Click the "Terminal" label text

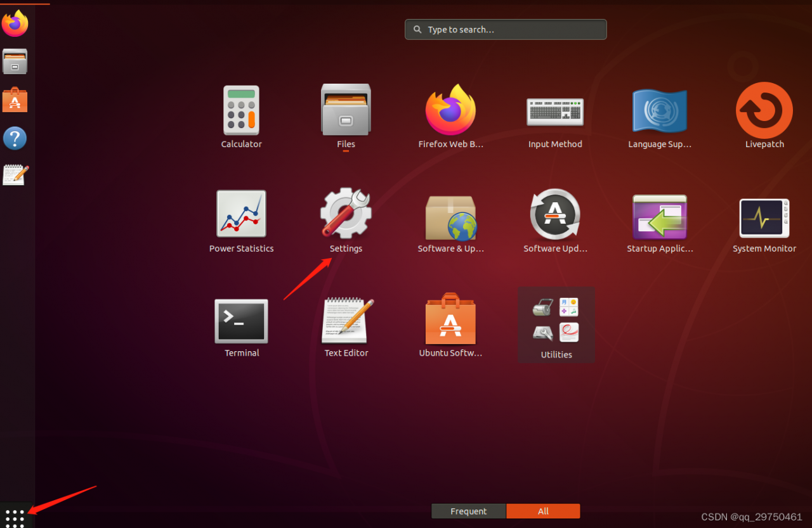coord(242,353)
